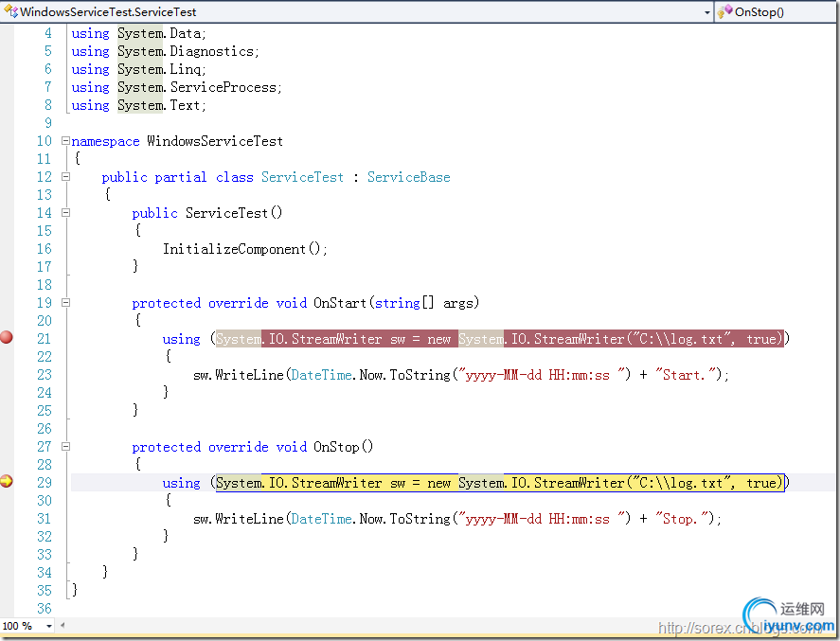The image size is (840, 641).
Task: Click DateTime on line 23
Action: tap(321, 375)
